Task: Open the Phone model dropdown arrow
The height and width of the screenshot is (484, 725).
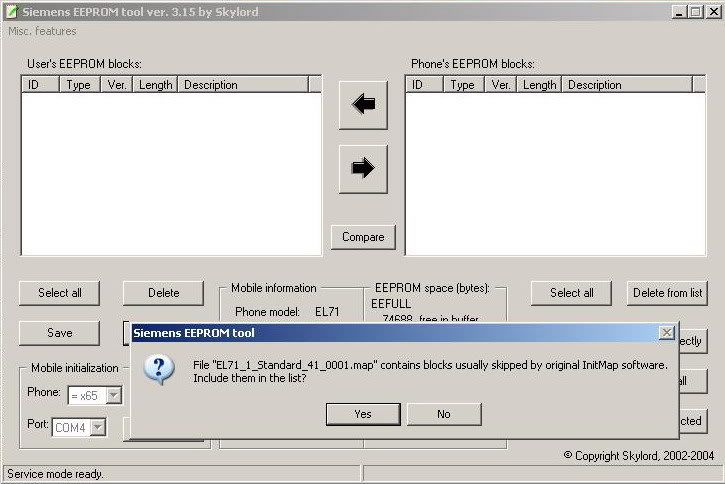Action: click(x=114, y=396)
